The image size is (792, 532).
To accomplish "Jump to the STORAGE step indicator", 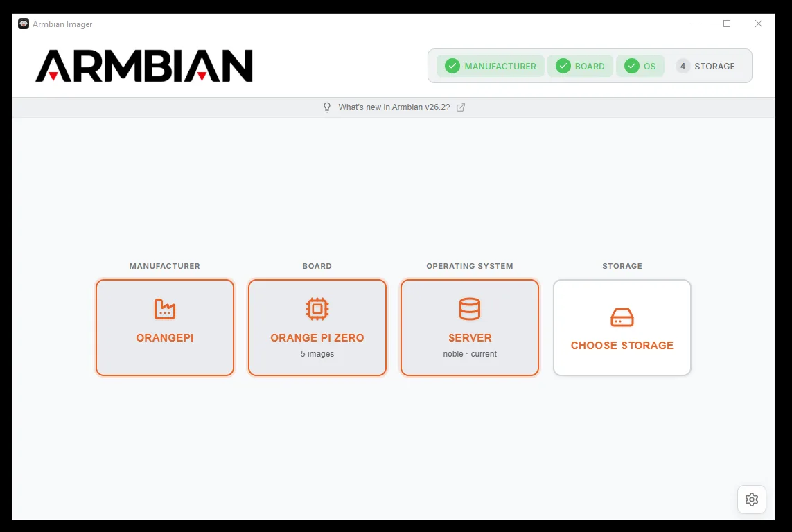I will pos(705,66).
